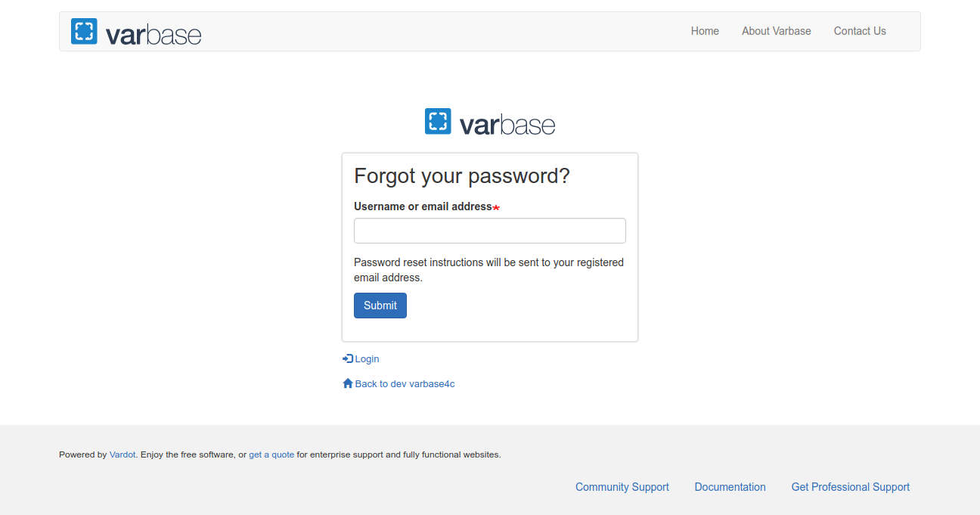The width and height of the screenshot is (980, 515).
Task: Click the Varbase logo in the header
Action: point(136,31)
